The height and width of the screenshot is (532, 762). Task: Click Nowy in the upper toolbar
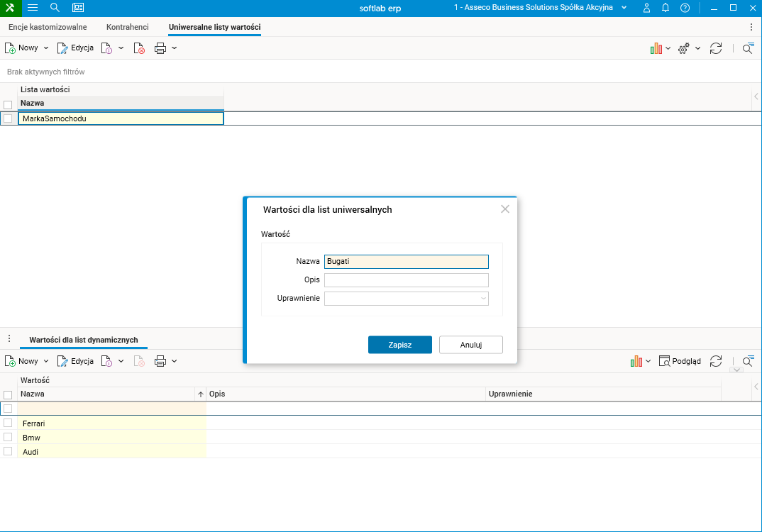21,48
